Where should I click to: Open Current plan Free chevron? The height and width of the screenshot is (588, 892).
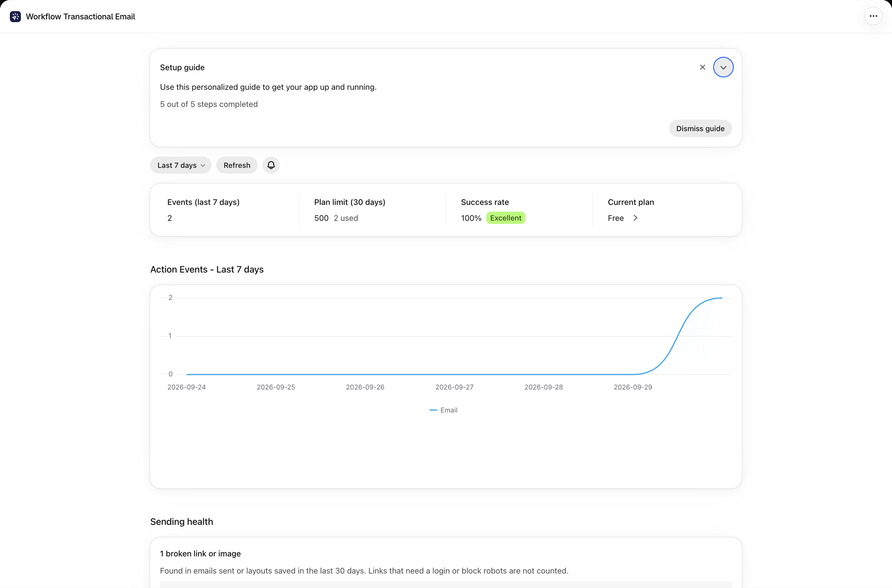pos(636,218)
